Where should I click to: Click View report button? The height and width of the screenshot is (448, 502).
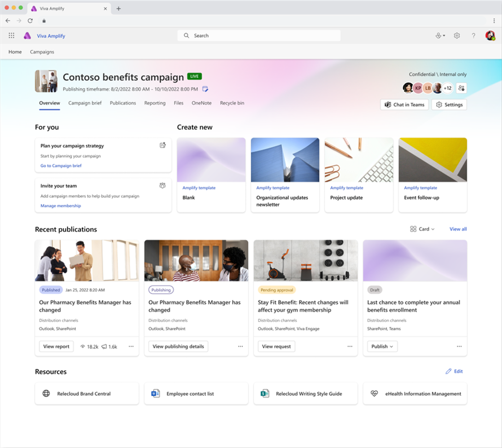click(56, 346)
